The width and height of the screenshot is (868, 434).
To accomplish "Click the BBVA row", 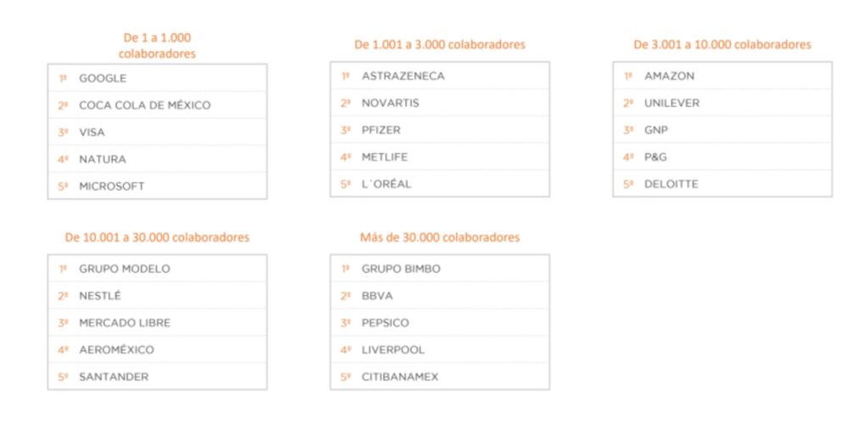I will point(377,296).
